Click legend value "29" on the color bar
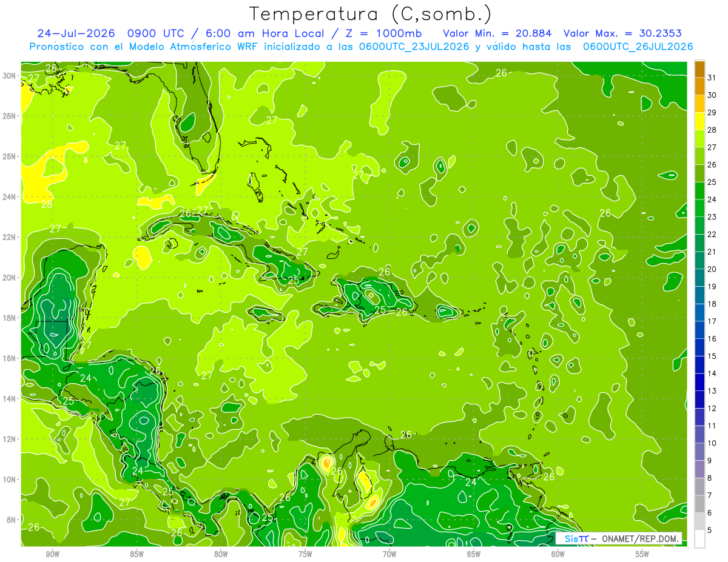 pyautogui.click(x=712, y=113)
